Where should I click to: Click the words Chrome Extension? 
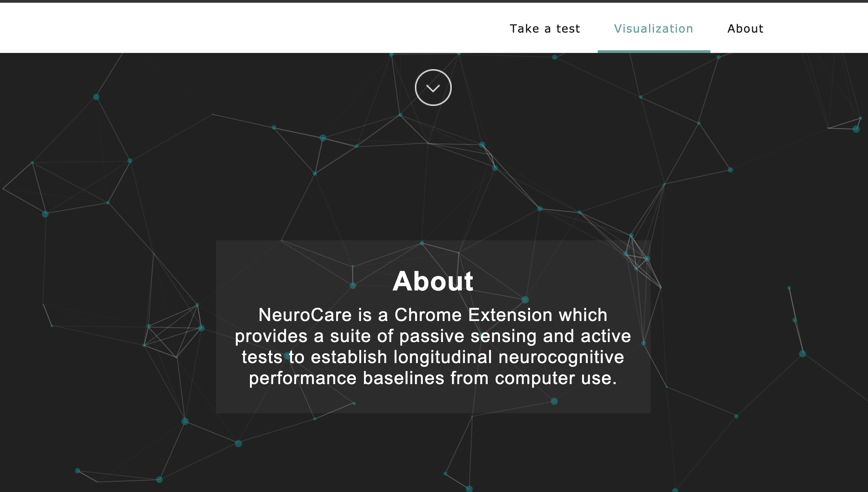tap(473, 315)
